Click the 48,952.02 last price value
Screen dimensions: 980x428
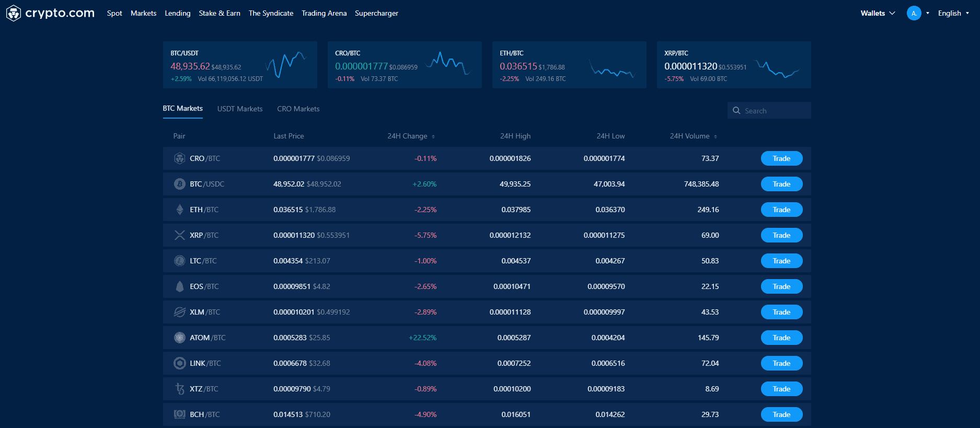(x=289, y=184)
